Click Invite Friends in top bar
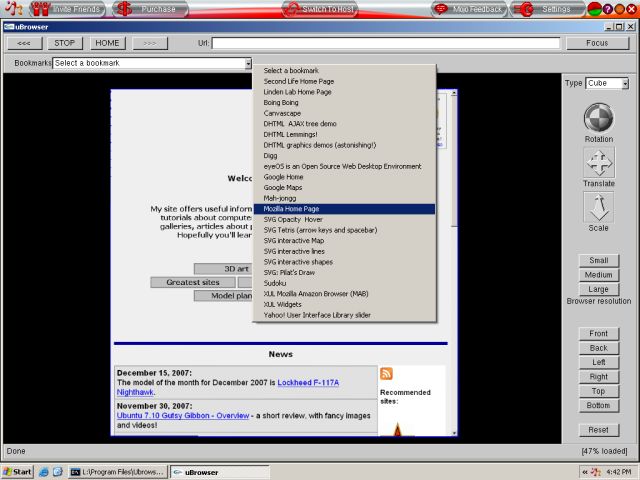Image resolution: width=640 pixels, height=480 pixels. (68, 9)
